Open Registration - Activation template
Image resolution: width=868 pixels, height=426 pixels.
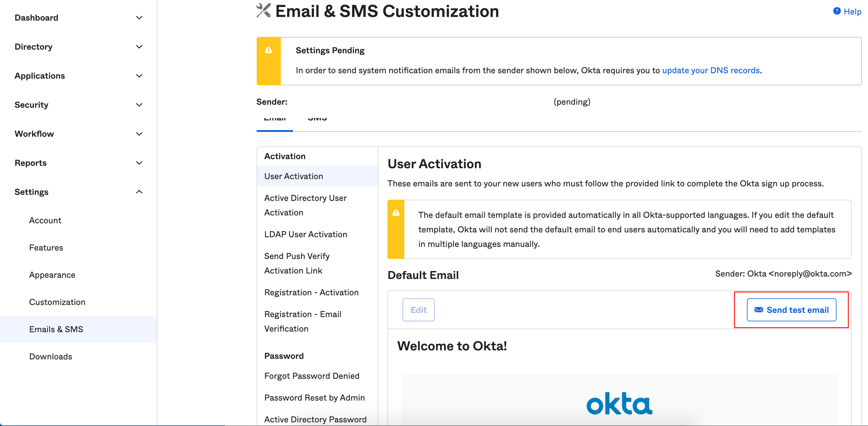click(311, 292)
